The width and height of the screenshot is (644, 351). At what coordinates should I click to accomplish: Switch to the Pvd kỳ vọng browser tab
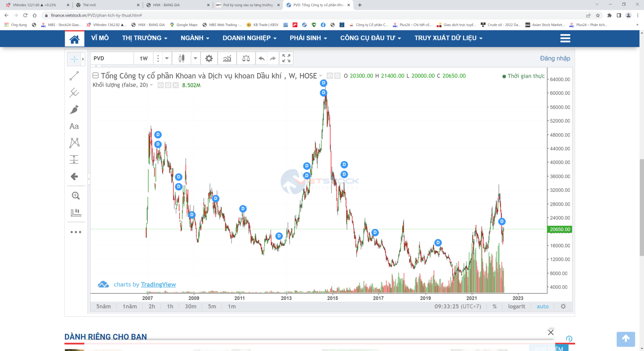248,5
